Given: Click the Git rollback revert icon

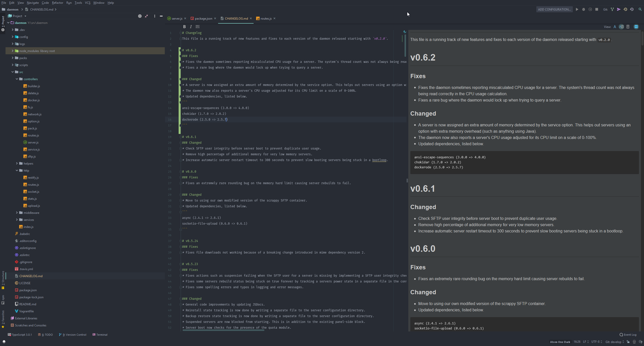Looking at the screenshot, I should click(x=632, y=9).
